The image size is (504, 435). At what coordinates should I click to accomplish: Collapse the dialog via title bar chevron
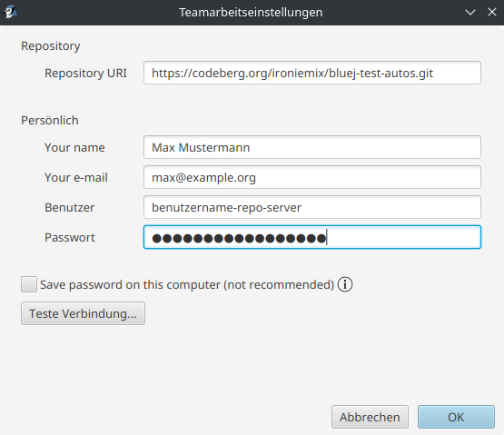(x=470, y=12)
